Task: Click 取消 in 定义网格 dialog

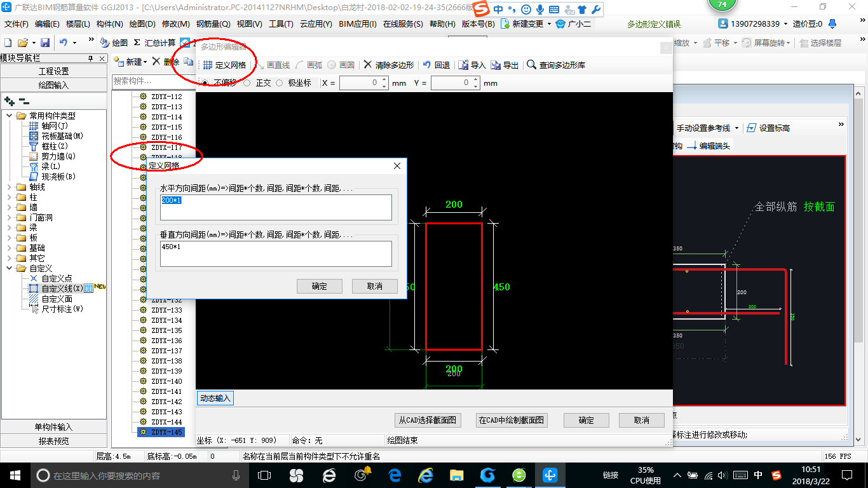Action: pos(375,286)
